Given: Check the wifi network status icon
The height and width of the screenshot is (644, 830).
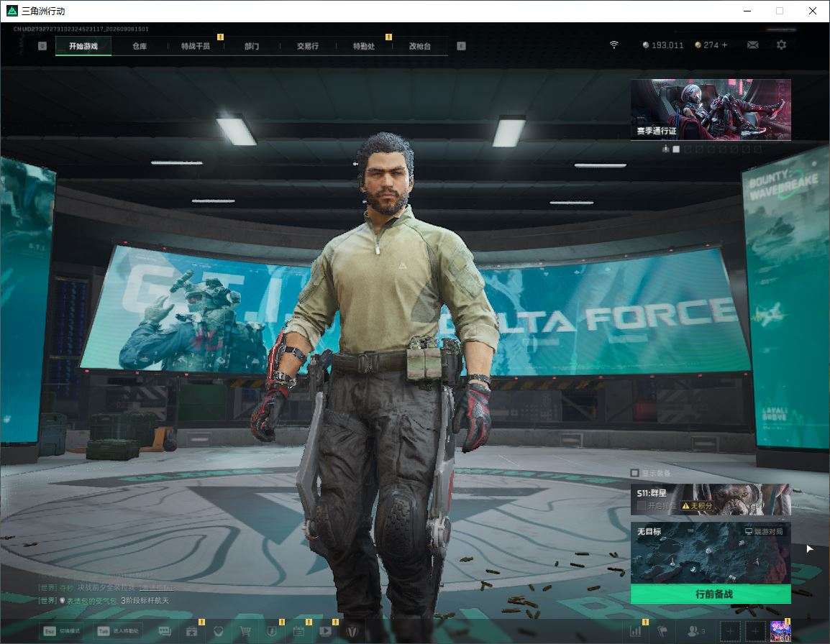Looking at the screenshot, I should coord(614,45).
